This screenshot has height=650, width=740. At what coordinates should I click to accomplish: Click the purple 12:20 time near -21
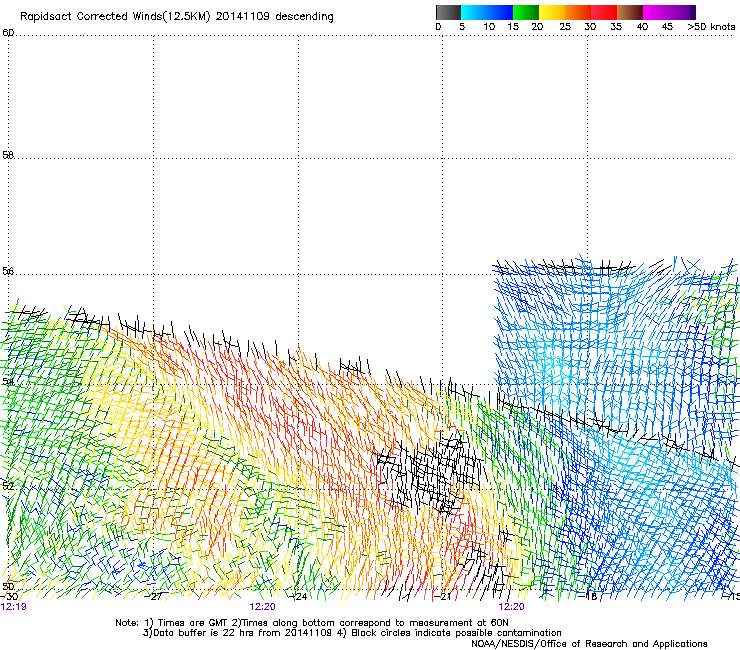512,607
